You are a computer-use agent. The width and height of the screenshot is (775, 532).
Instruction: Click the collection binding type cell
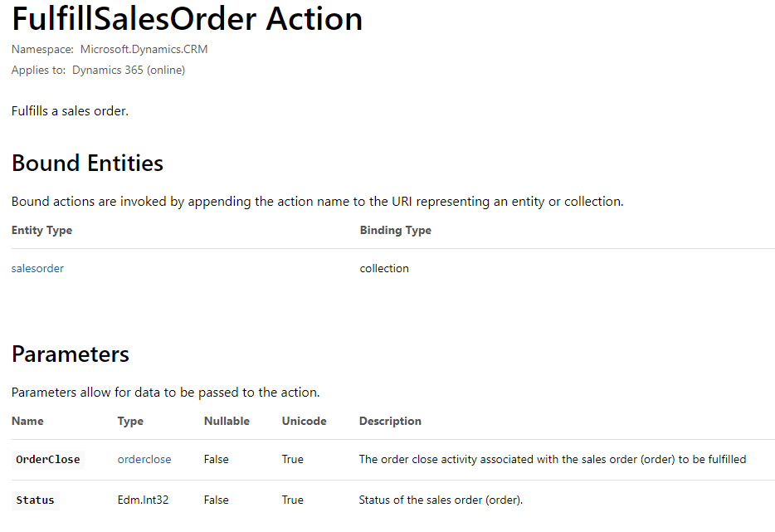384,268
